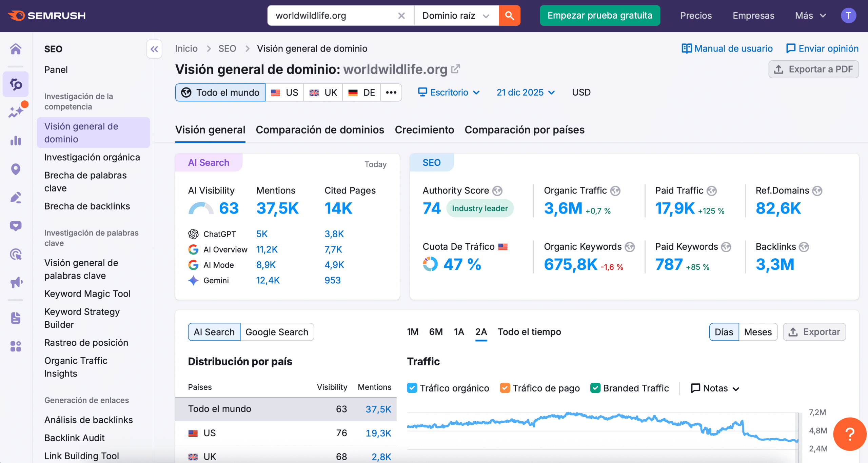Disable the Tráfico orgánico checkbox
Image resolution: width=868 pixels, height=463 pixels.
point(412,388)
